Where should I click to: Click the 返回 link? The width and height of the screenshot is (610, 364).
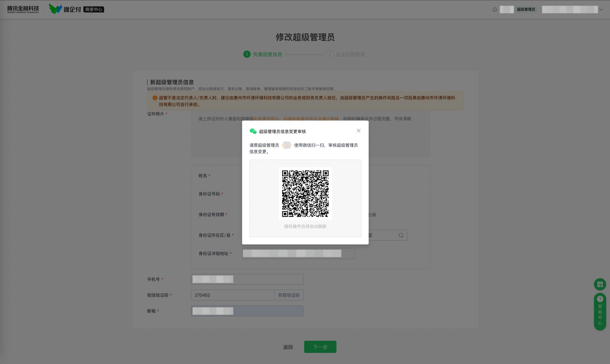pyautogui.click(x=288, y=347)
